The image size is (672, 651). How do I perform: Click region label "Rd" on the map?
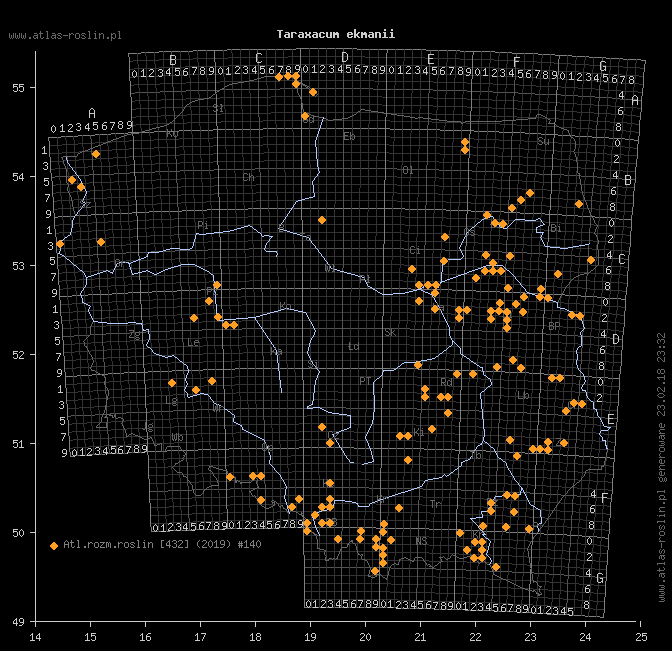pyautogui.click(x=447, y=382)
